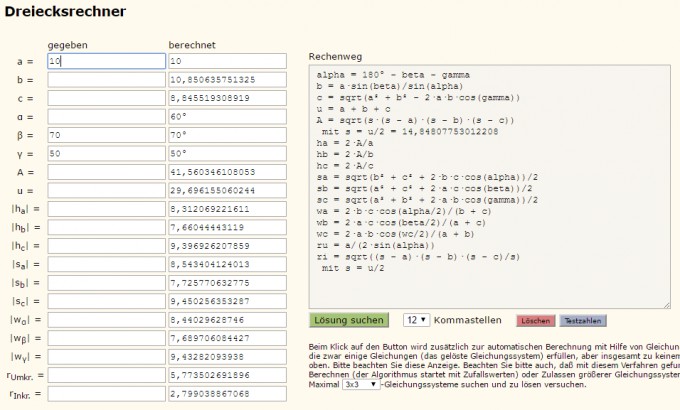Click the calculated |wβ| value 7,689706084427
680x410 pixels.
227,338
